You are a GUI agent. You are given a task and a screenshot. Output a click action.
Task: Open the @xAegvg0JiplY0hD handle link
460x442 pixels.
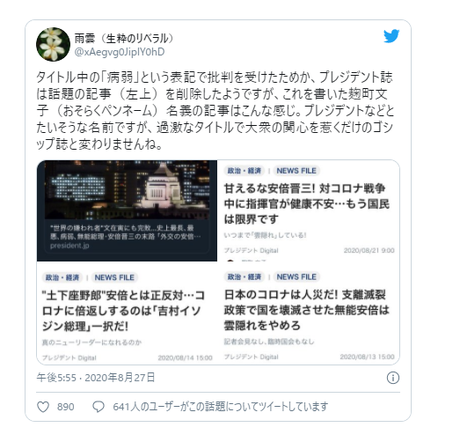click(x=119, y=52)
